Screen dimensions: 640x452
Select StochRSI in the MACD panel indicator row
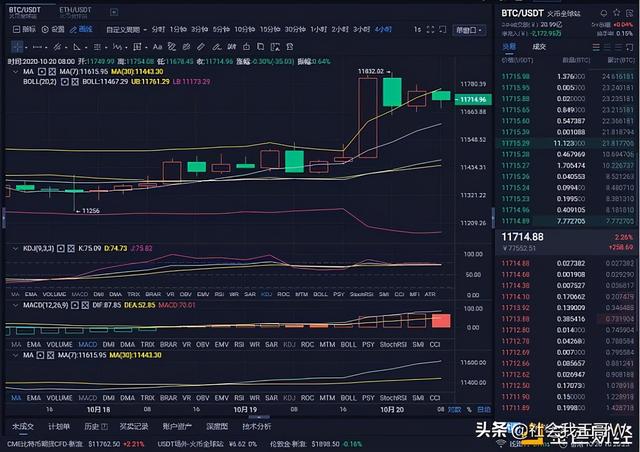coord(393,345)
